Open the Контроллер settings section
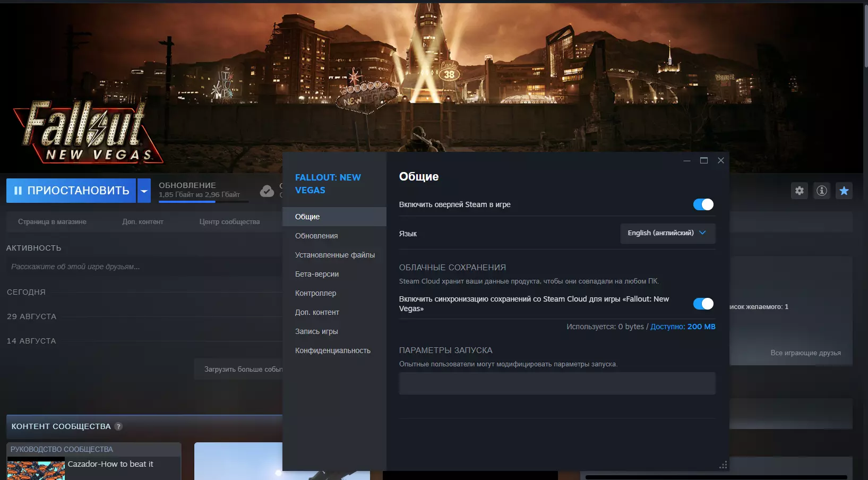The width and height of the screenshot is (868, 480). click(334, 293)
